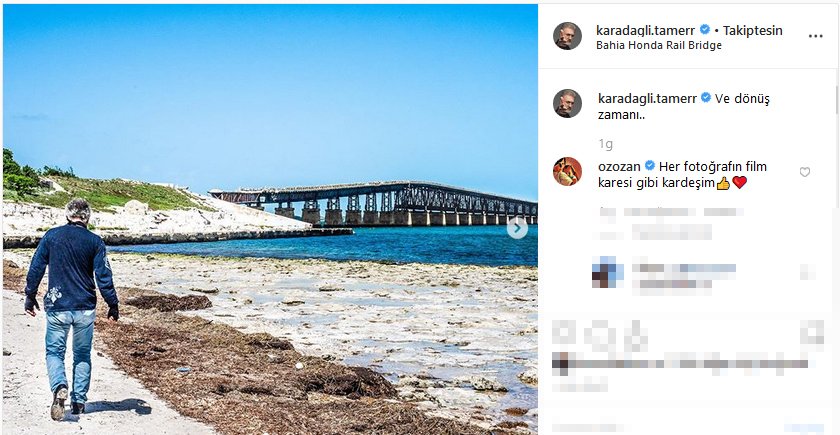Open the three-dot post options menu
The height and width of the screenshot is (435, 840).
pos(815,36)
